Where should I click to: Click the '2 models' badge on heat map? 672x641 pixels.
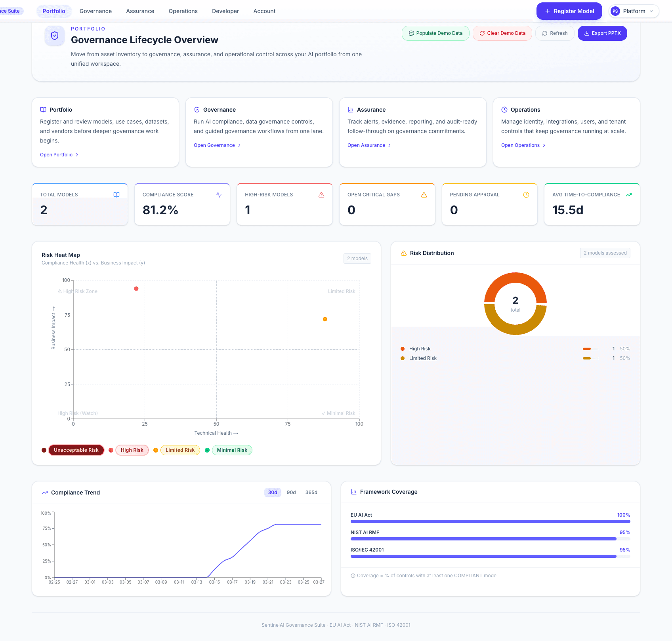pos(357,259)
